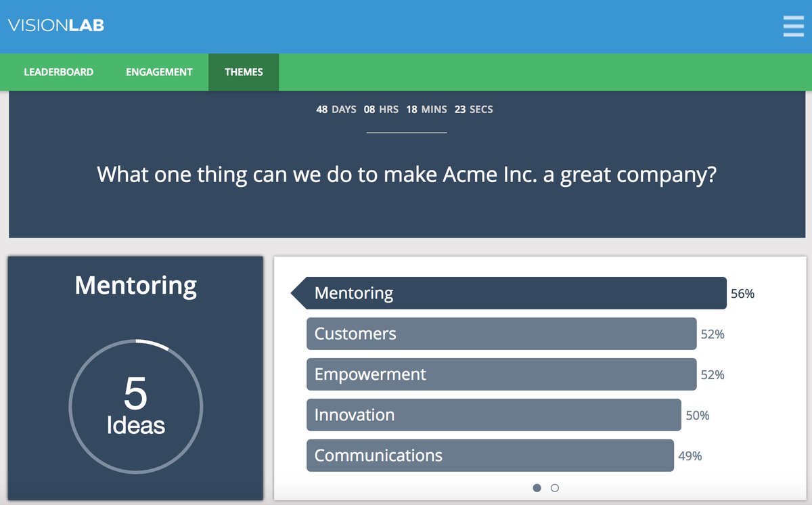Select the Themes tab
The width and height of the screenshot is (812, 505).
point(244,72)
